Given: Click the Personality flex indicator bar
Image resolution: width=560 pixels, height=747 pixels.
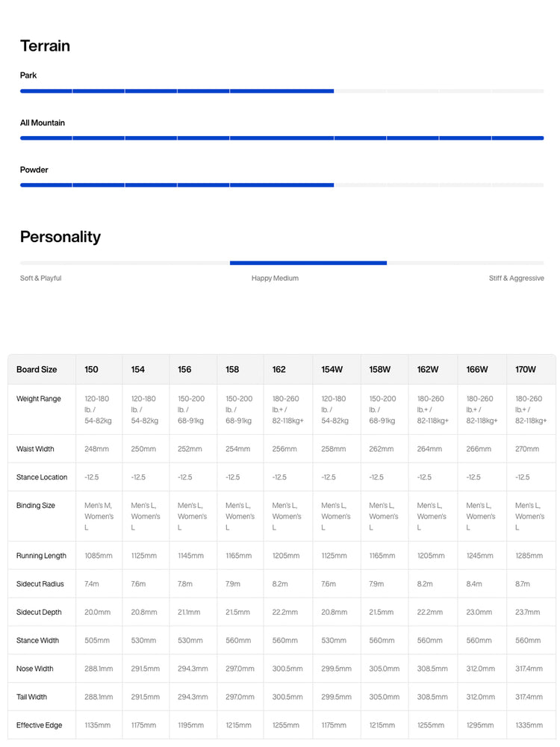Looking at the screenshot, I should (282, 263).
